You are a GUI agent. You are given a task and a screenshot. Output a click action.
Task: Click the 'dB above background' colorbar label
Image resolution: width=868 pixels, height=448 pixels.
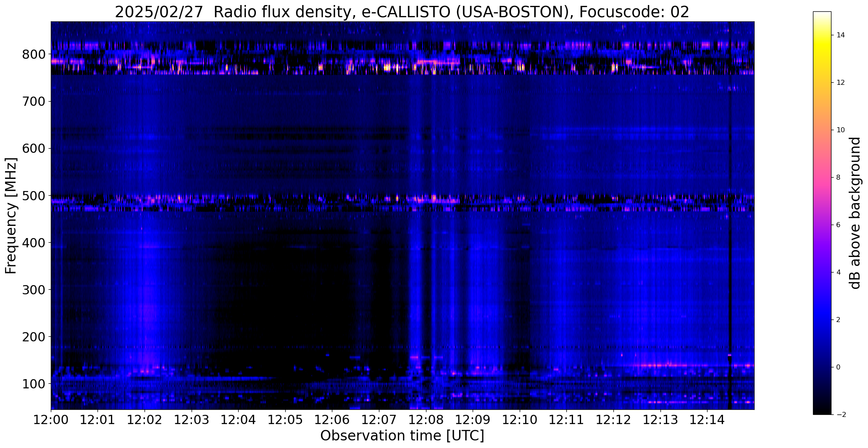coord(855,213)
